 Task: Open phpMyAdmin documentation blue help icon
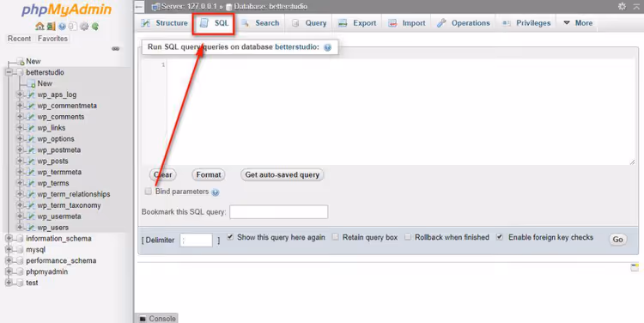(x=62, y=27)
